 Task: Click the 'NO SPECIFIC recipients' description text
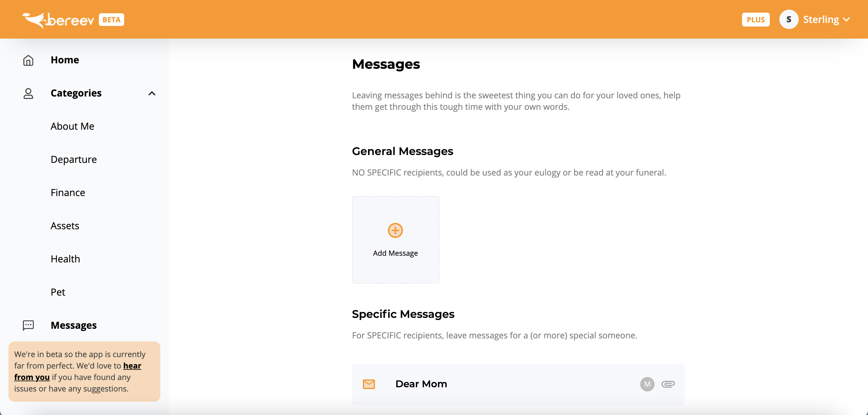[509, 173]
